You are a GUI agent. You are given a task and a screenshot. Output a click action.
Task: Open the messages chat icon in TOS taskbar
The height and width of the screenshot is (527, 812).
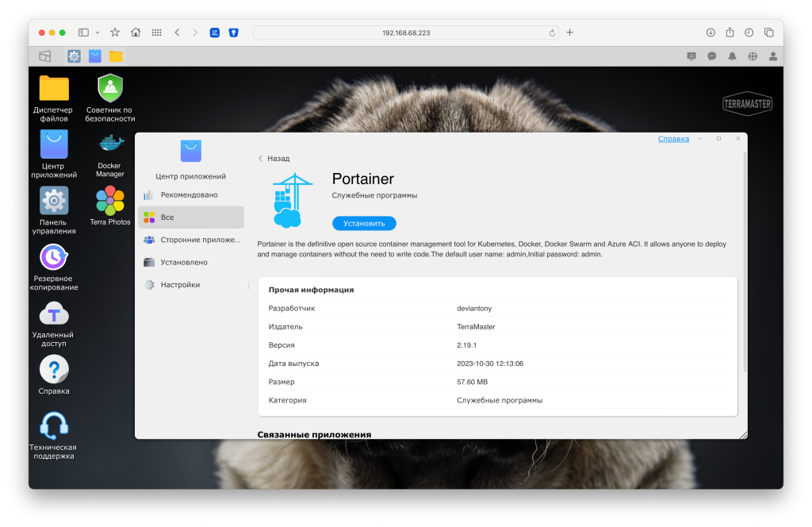[711, 56]
